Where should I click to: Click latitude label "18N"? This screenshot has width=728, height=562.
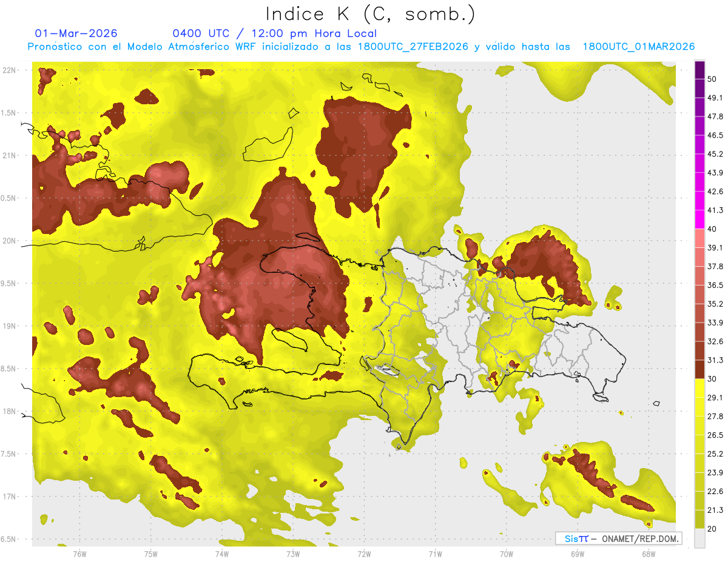pos(8,412)
